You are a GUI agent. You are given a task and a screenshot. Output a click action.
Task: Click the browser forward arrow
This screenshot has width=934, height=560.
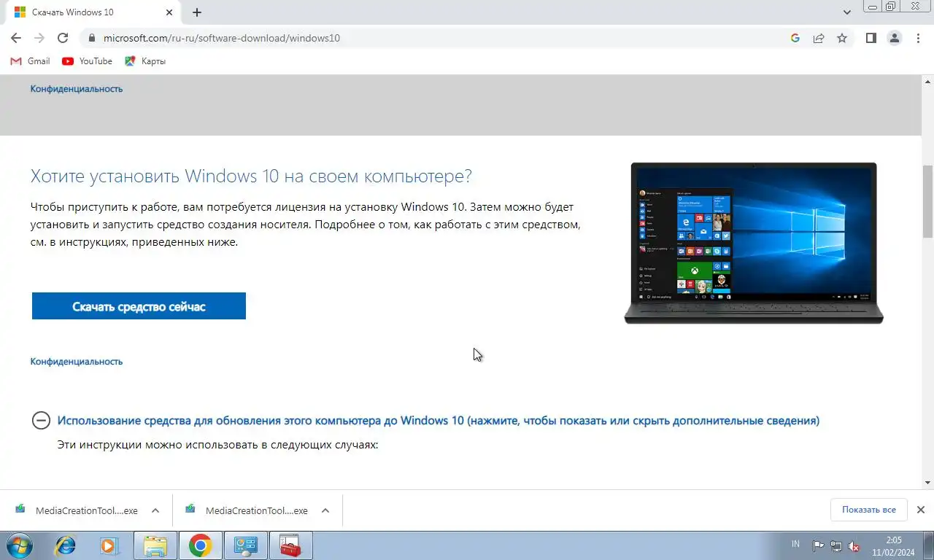coord(39,38)
